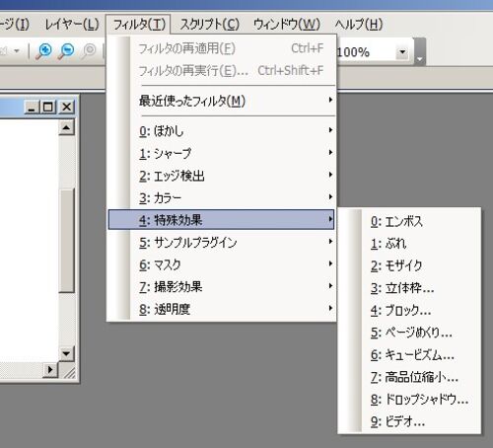The image size is (493, 448).
Task: Click the zoom in magnifier icon
Action: [x=43, y=51]
